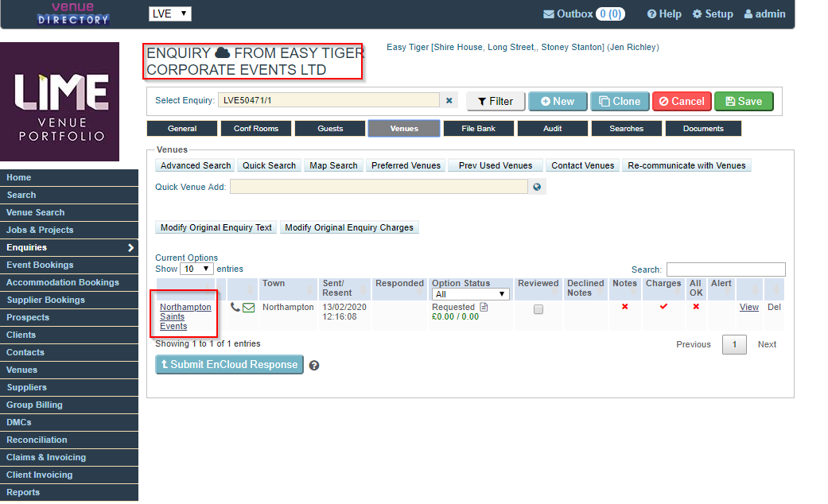Click the Clone button
This screenshot has width=828, height=504.
[x=620, y=101]
